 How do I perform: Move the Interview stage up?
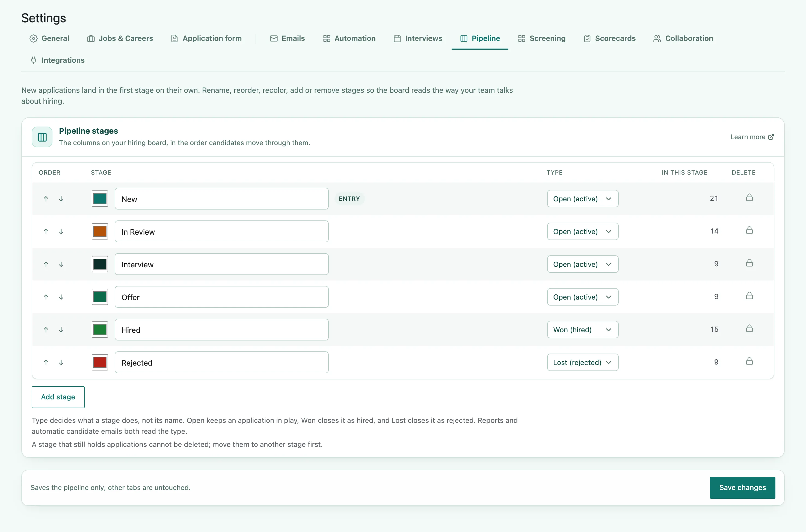[46, 264]
